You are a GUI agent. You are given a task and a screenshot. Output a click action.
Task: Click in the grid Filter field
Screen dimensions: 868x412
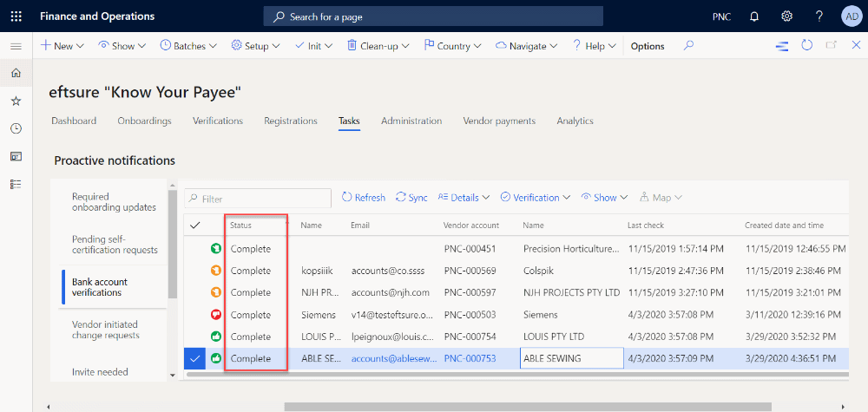[x=258, y=199]
